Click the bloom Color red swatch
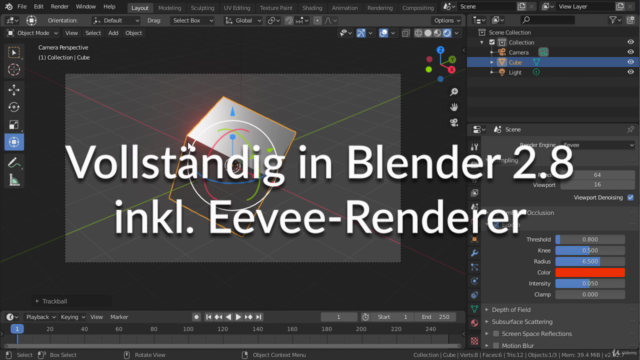This screenshot has height=360, width=640. click(x=590, y=272)
